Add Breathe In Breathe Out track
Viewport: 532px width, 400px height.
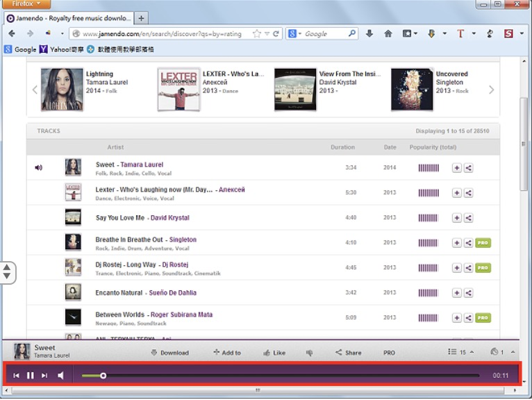[x=457, y=242]
